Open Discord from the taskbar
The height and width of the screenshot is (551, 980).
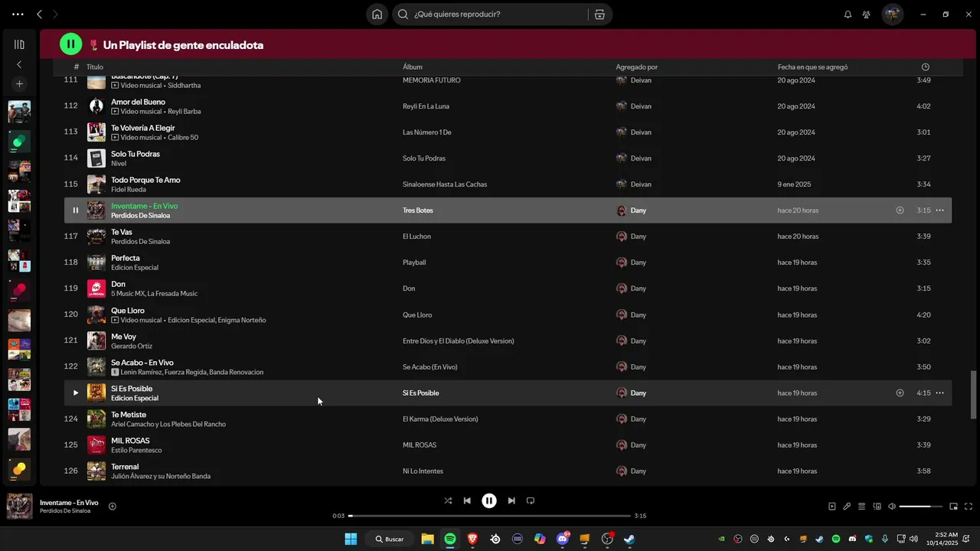[563, 539]
